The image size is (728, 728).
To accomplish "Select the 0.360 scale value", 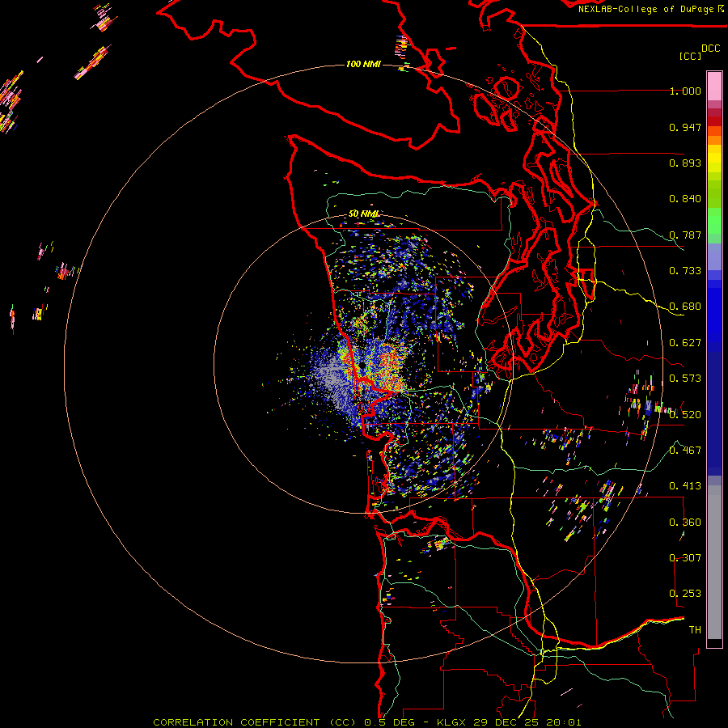I will (x=685, y=523).
